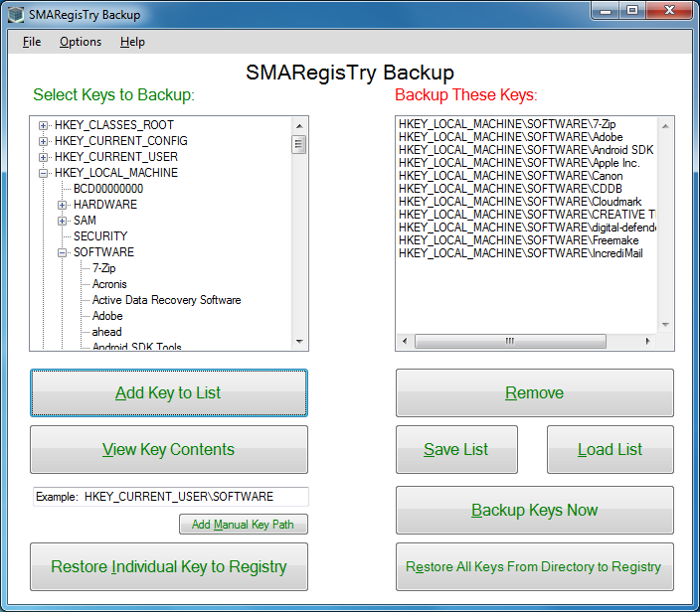
Task: Collapse the HKEY_LOCAL_MACHINE tree node
Action: click(x=43, y=173)
